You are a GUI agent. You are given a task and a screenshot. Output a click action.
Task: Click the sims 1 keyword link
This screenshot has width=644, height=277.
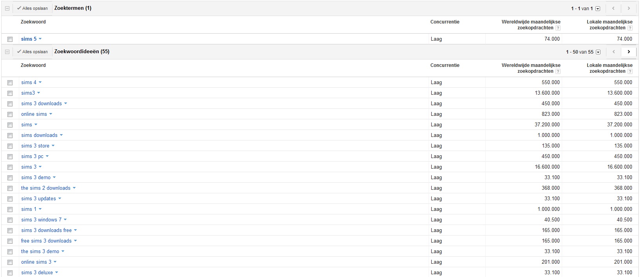click(29, 209)
